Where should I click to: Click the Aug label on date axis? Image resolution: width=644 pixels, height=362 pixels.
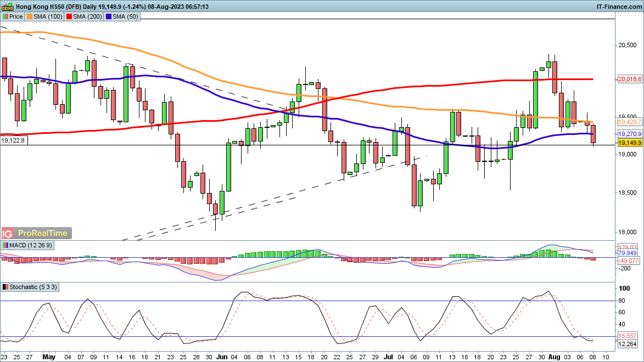pos(555,357)
